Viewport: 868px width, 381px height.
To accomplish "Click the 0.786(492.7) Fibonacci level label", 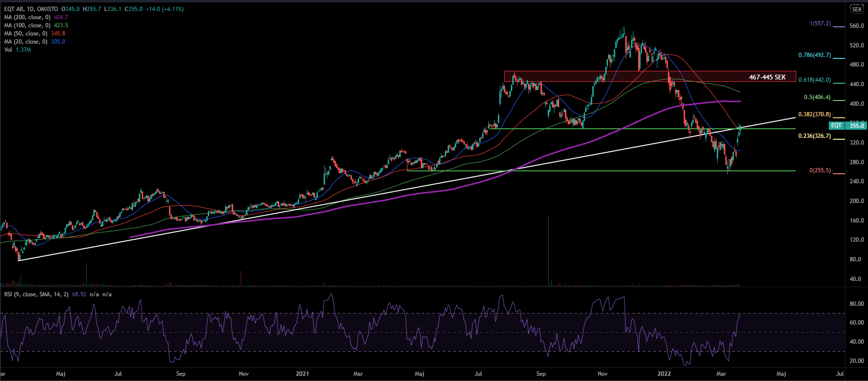I will coord(814,55).
